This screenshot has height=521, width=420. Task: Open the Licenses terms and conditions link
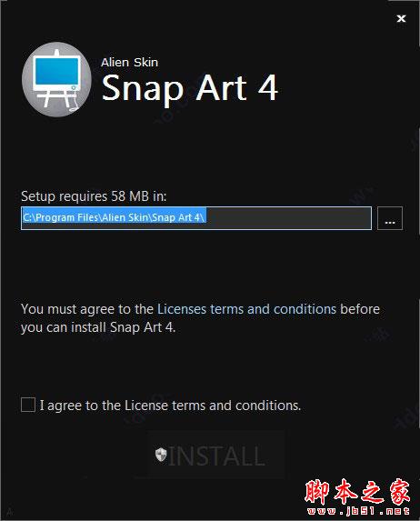coord(246,309)
